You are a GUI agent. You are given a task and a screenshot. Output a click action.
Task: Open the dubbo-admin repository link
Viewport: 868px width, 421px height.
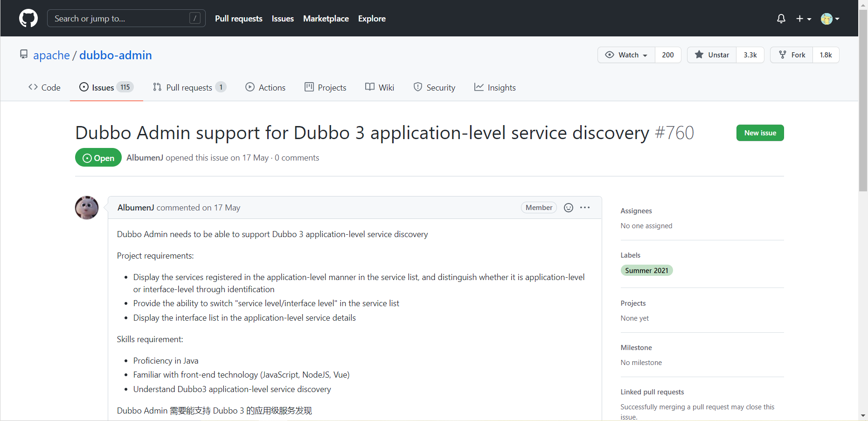[116, 55]
